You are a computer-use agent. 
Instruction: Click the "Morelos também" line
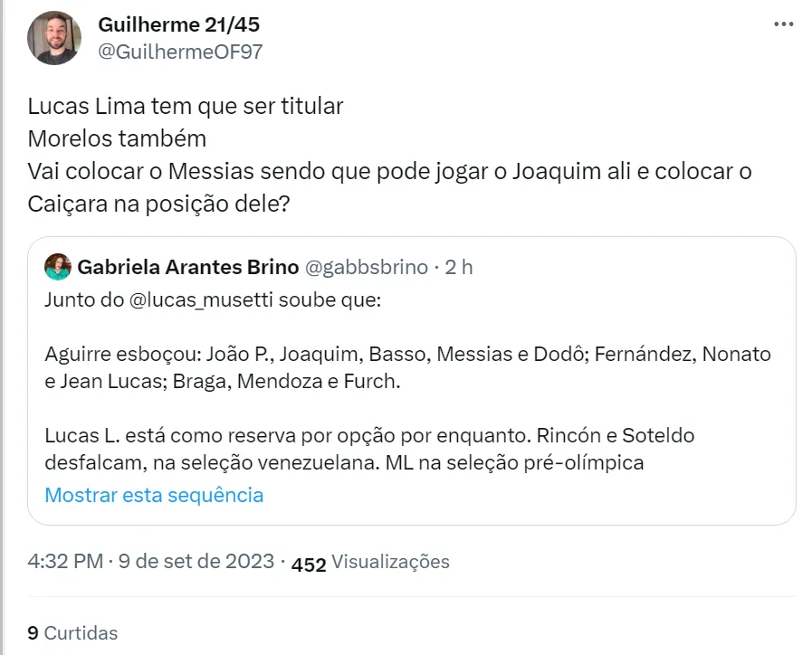(x=117, y=138)
